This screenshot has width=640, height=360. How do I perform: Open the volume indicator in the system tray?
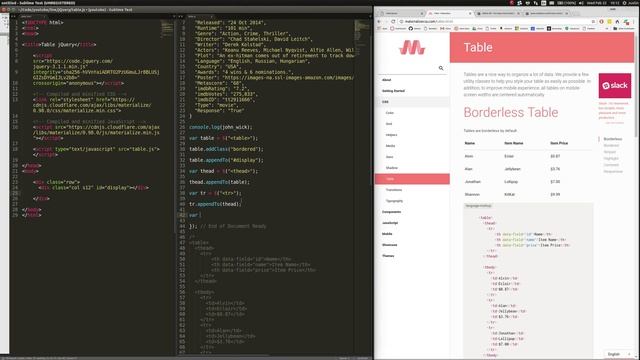580,3
